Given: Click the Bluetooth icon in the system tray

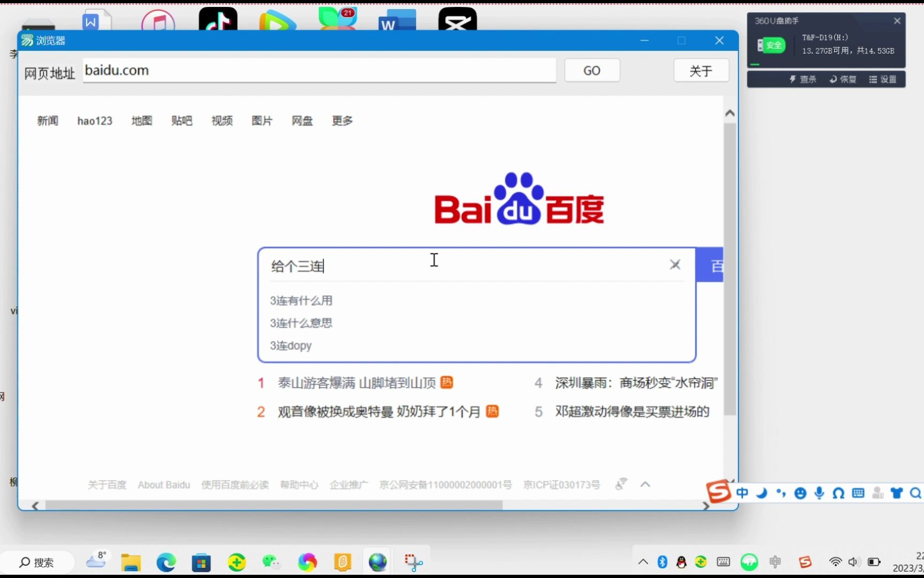Looking at the screenshot, I should (x=663, y=562).
